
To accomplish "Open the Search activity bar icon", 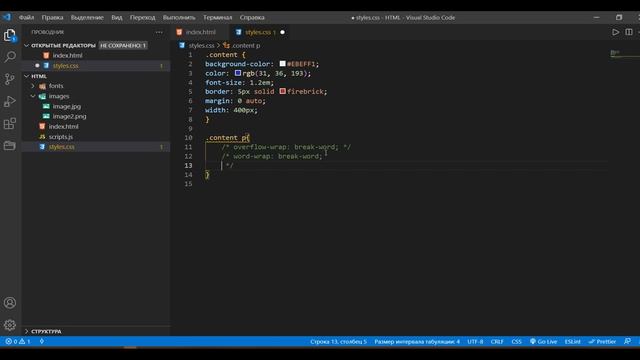I will 10,57.
